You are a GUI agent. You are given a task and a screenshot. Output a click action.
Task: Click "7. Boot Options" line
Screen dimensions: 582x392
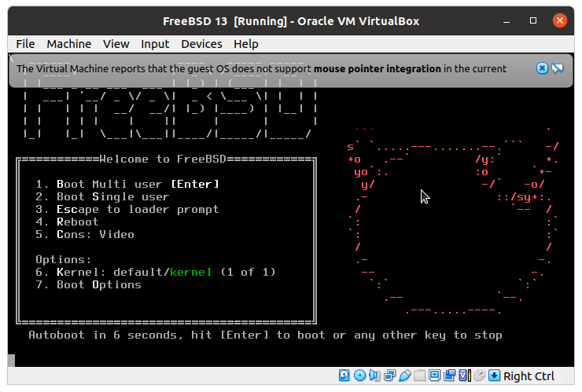[88, 284]
